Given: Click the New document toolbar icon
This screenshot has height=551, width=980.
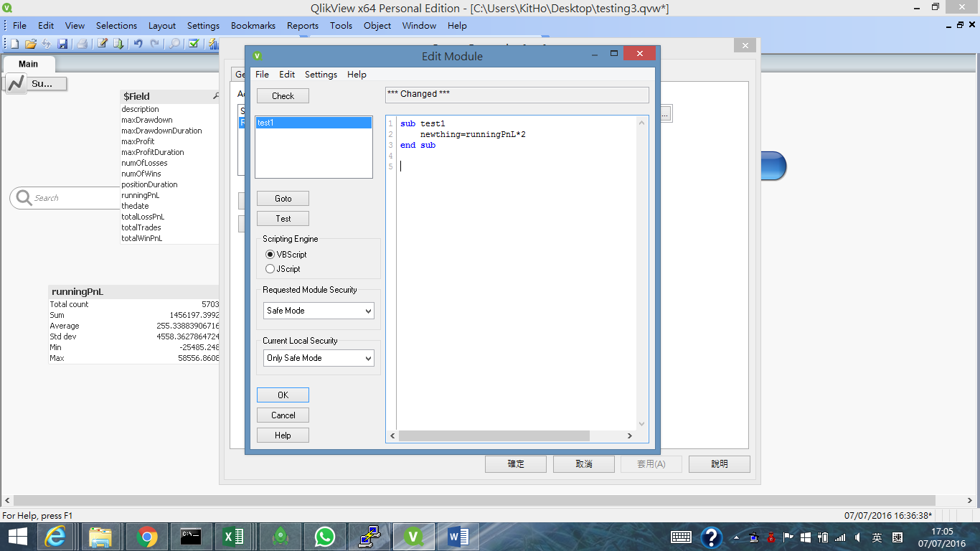Looking at the screenshot, I should pyautogui.click(x=14, y=44).
